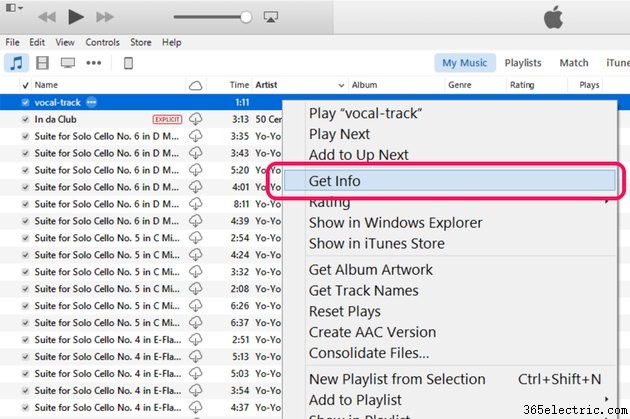This screenshot has width=630, height=419.
Task: Skip ahead with the fast-forward button
Action: coord(105,17)
